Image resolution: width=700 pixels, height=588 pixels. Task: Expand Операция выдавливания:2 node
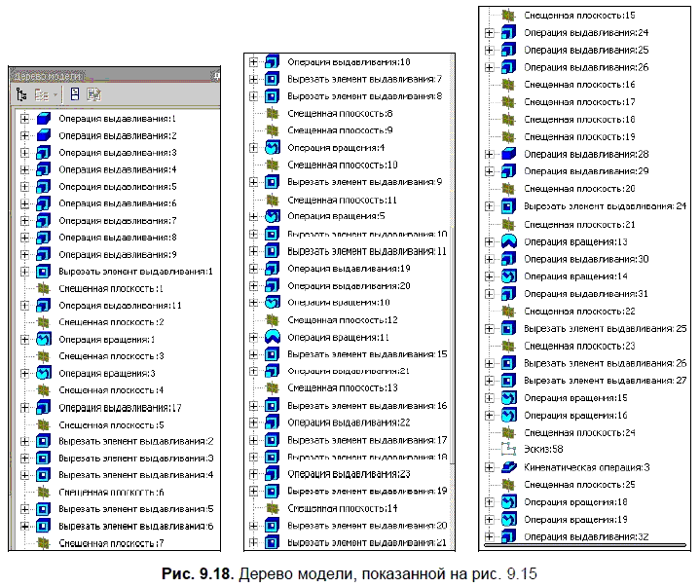[x=24, y=135]
